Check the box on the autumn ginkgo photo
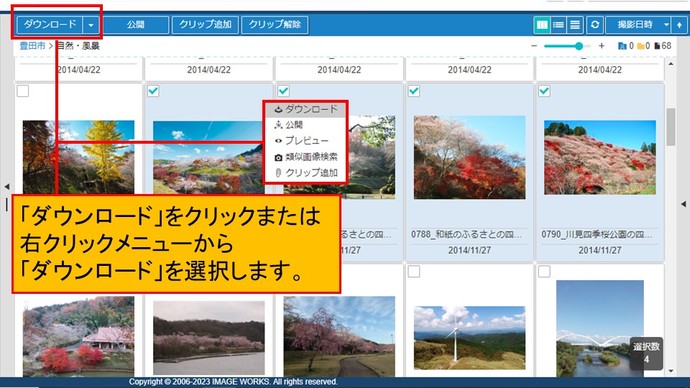The width and height of the screenshot is (690, 388). click(23, 91)
